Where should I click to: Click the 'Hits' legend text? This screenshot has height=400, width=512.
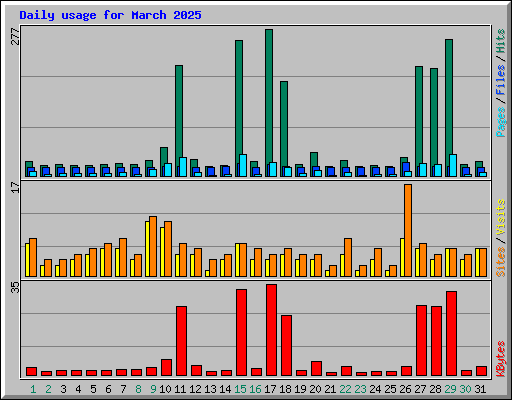pyautogui.click(x=500, y=41)
